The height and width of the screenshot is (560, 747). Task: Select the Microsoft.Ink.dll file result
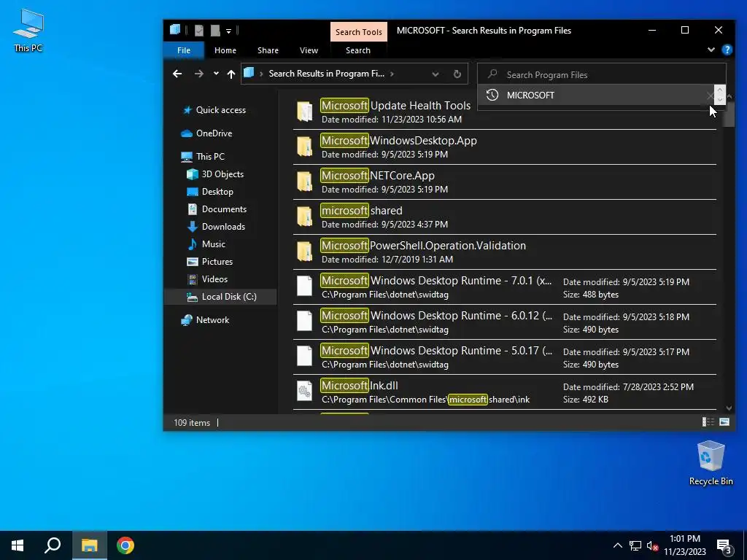coord(505,392)
